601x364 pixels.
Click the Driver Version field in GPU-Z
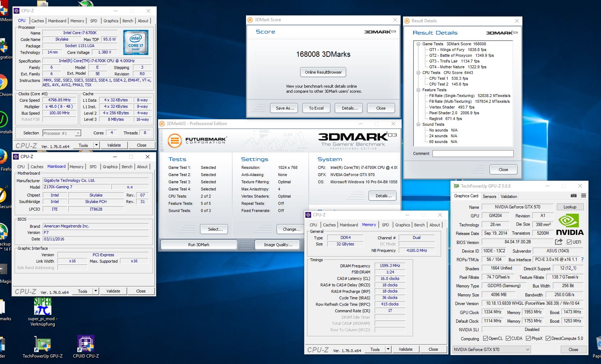[532, 303]
